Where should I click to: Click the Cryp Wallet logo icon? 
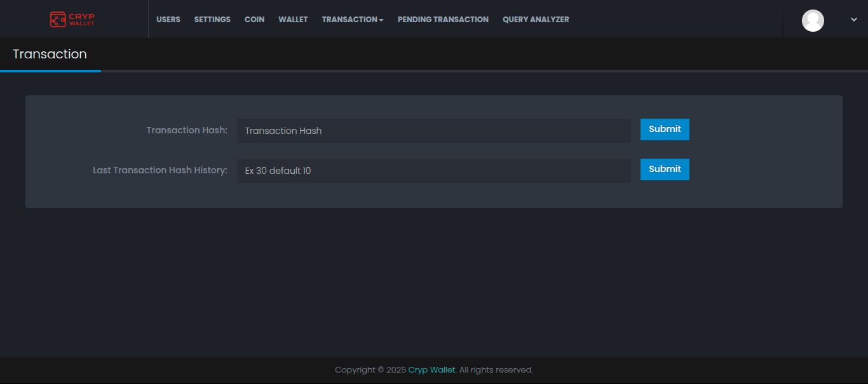58,20
